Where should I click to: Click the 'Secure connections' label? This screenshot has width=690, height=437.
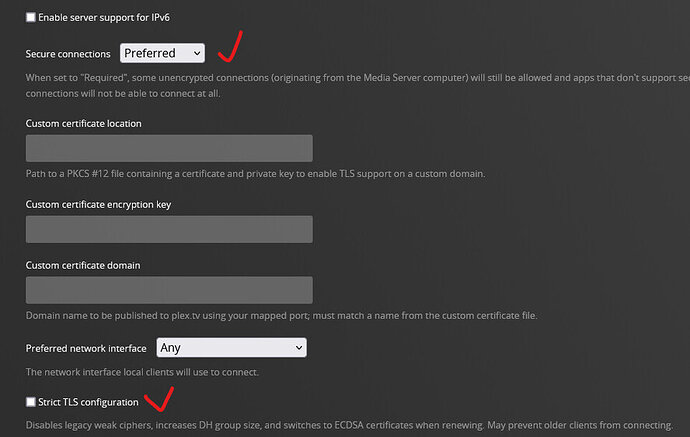pos(69,53)
